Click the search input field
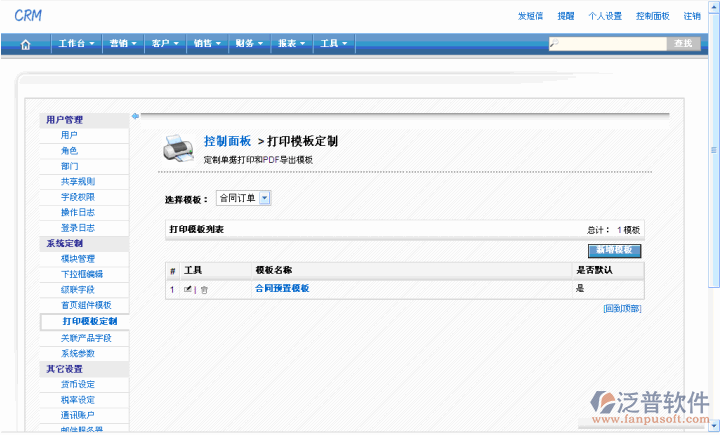The height and width of the screenshot is (435, 720). [x=607, y=44]
